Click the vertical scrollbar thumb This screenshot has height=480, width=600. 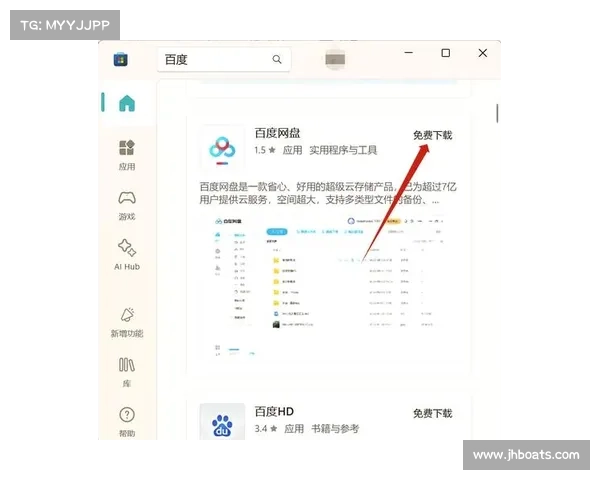(x=497, y=113)
